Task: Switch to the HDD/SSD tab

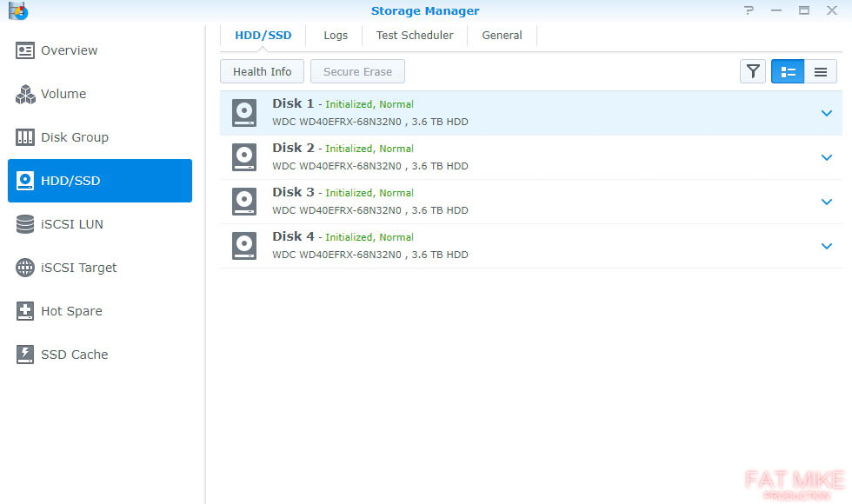Action: pos(263,36)
